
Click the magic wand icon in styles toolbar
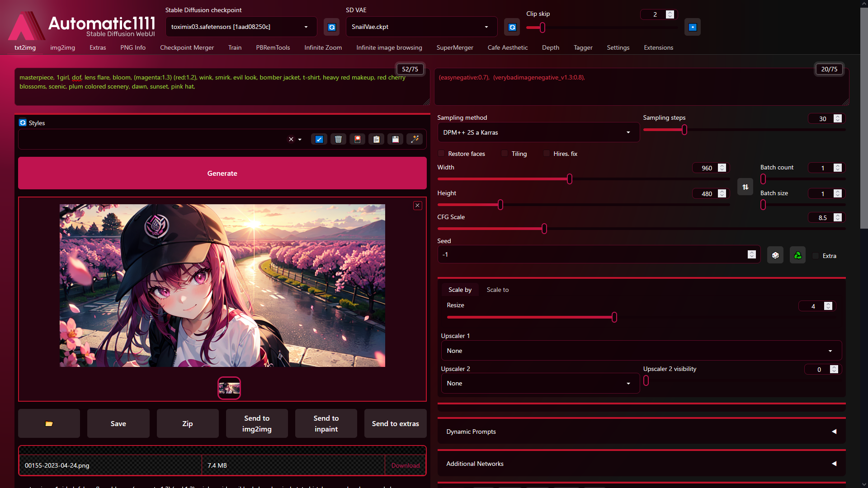pos(415,139)
